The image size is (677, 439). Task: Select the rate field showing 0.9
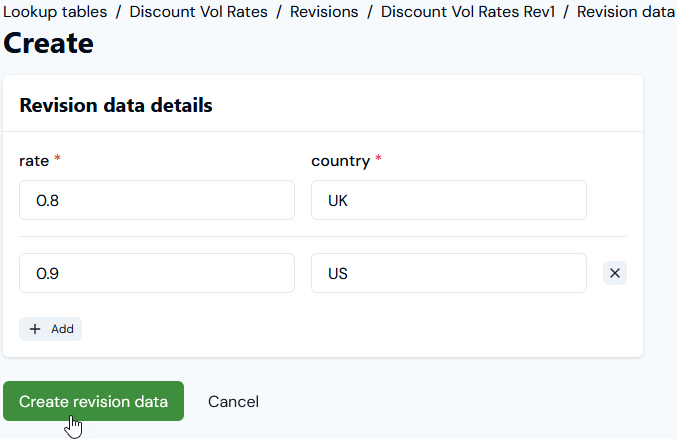pos(157,273)
